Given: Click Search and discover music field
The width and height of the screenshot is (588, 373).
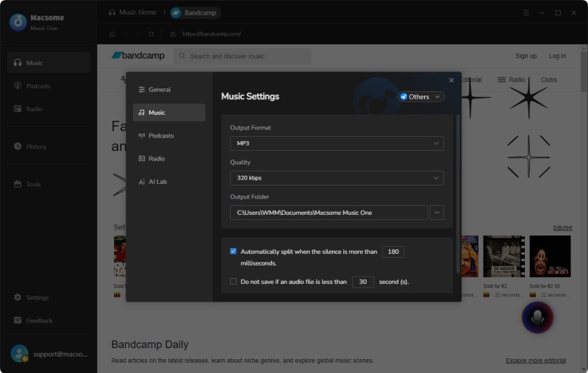Looking at the screenshot, I should [243, 56].
